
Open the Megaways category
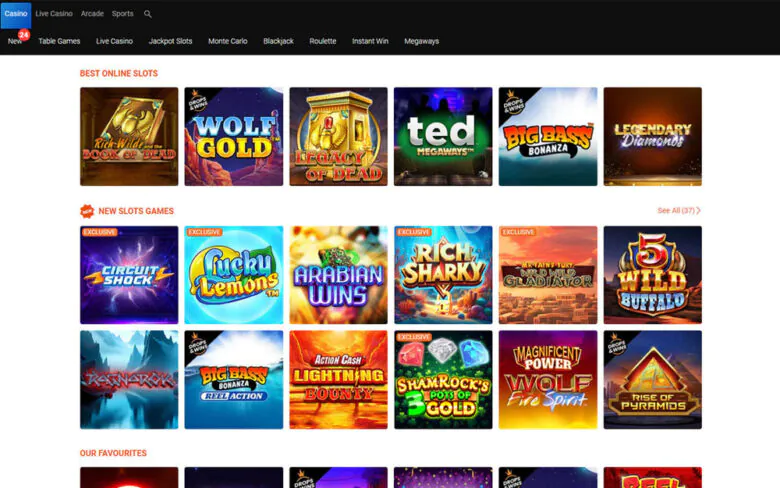click(x=421, y=41)
